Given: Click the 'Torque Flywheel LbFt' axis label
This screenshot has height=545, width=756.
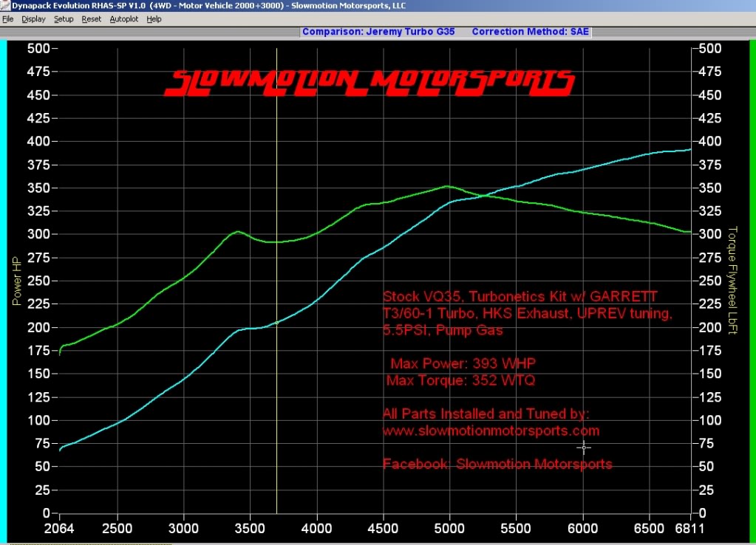Looking at the screenshot, I should click(x=732, y=281).
